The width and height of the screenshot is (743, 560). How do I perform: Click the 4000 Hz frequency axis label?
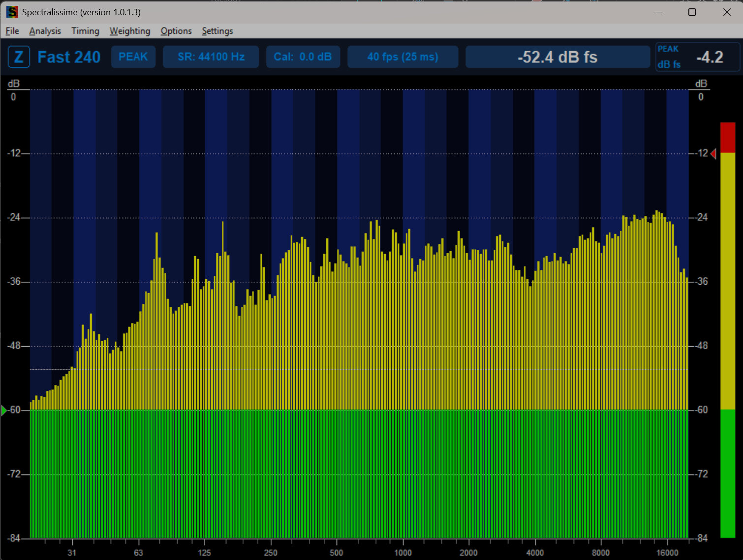[x=535, y=553]
